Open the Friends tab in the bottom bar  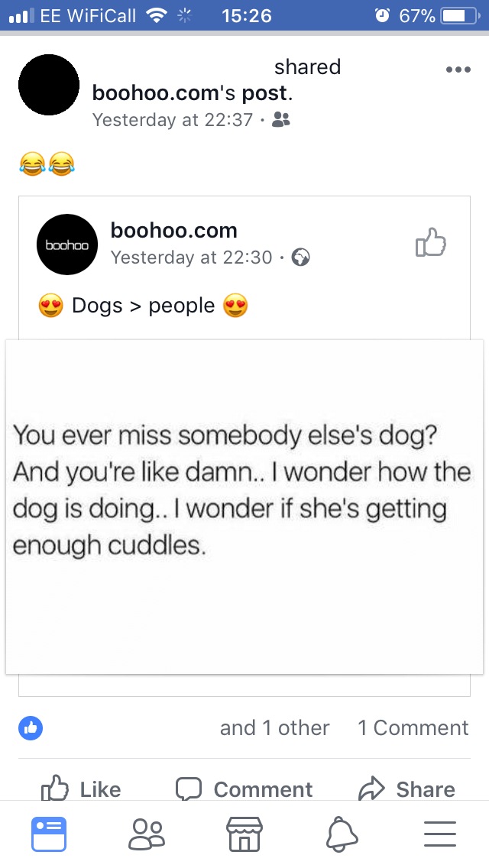point(147,834)
